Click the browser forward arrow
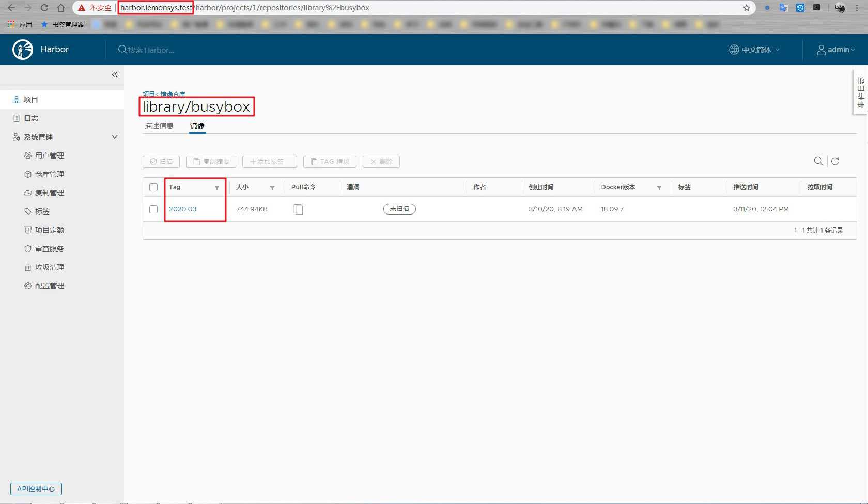This screenshot has height=504, width=868. tap(28, 8)
